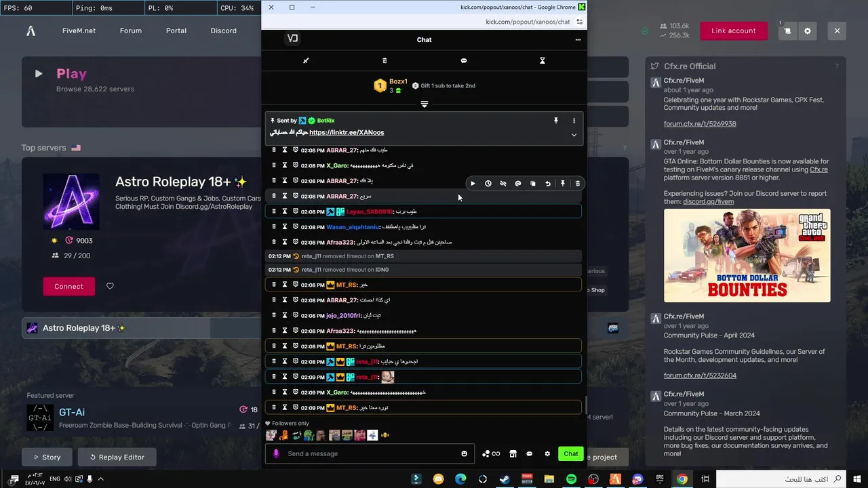Open FiveM settings gear icon top right
Image resolution: width=868 pixels, height=488 pixels.
808,30
